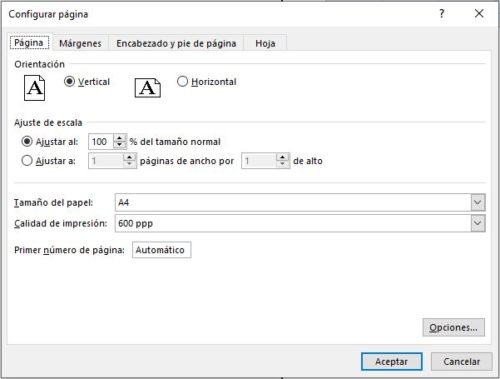This screenshot has height=379, width=500.
Task: Choose the 'Ajustar a' pages option
Action: tap(27, 161)
